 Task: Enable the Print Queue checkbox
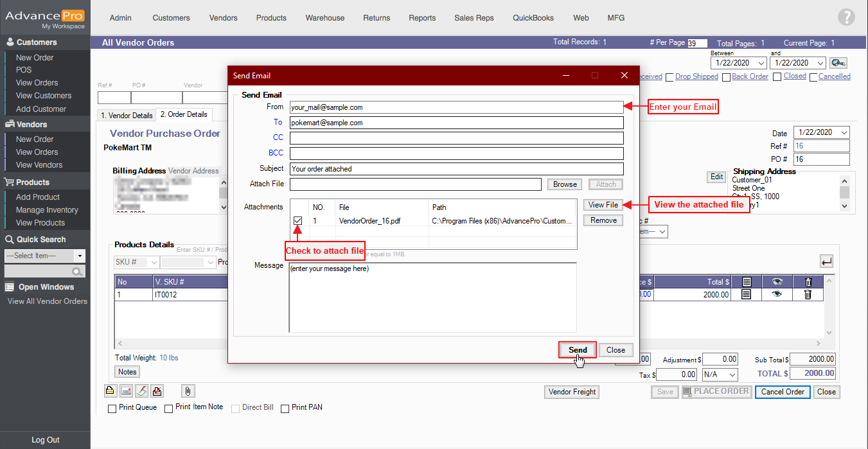112,409
